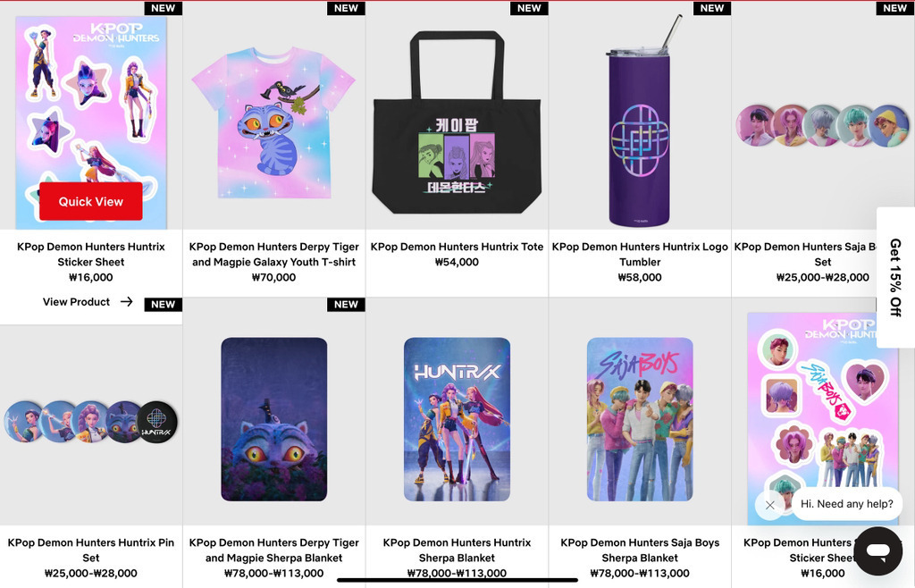Open the Huntrix Pin Set image
Screen dimensions: 915x588
coord(91,421)
